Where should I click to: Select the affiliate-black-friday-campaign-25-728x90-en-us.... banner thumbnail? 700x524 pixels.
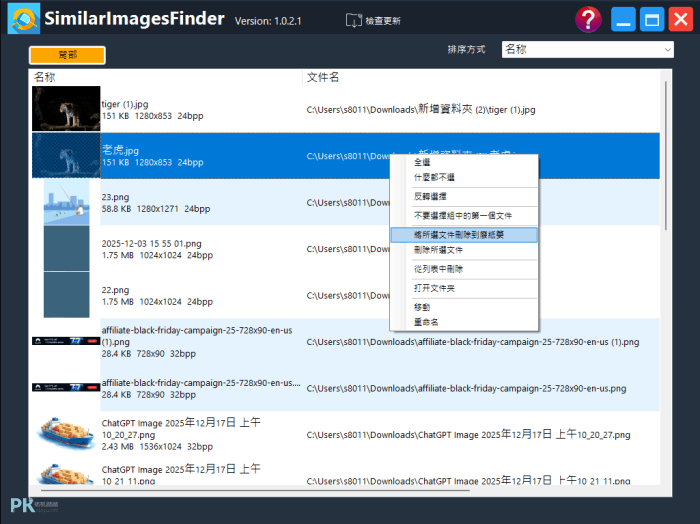pyautogui.click(x=66, y=387)
